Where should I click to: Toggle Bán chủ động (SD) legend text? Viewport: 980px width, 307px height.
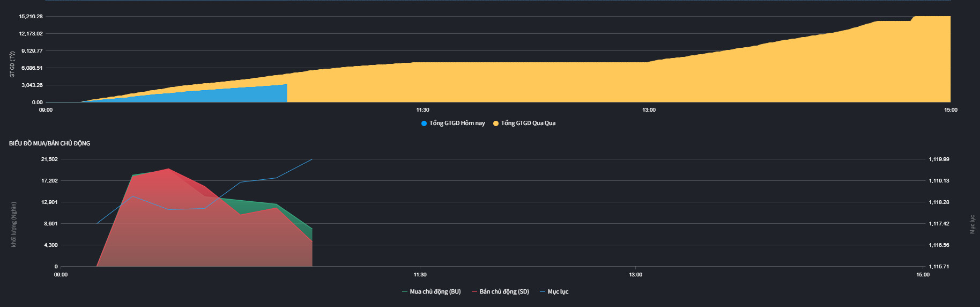coord(504,292)
